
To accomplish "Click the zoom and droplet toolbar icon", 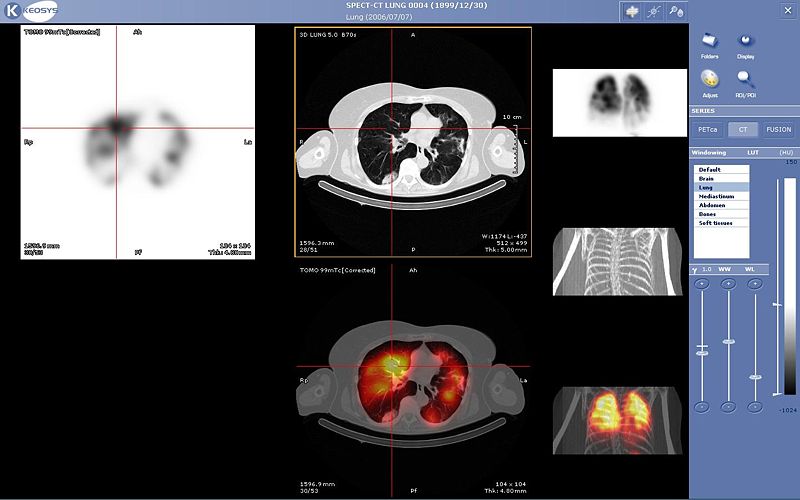I will point(676,12).
